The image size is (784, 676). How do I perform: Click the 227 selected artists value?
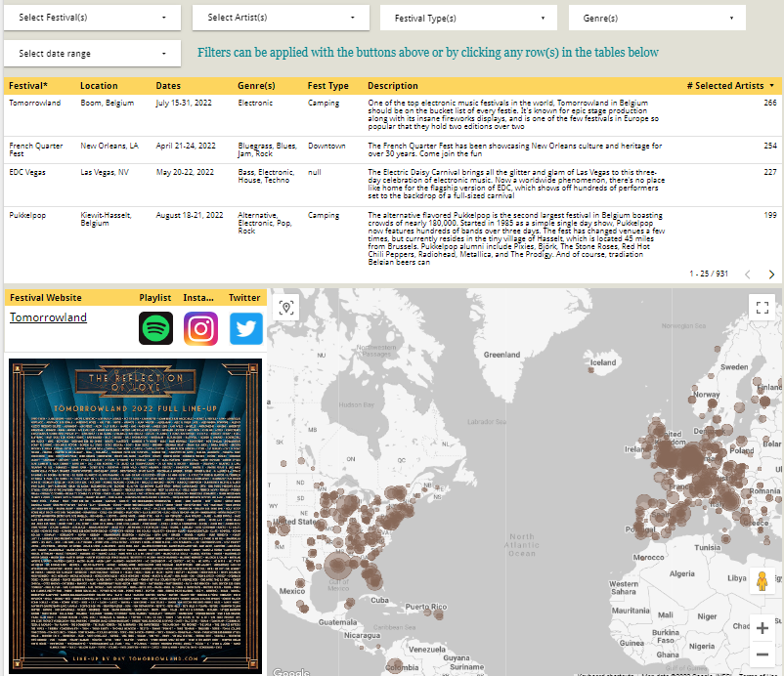coord(770,172)
